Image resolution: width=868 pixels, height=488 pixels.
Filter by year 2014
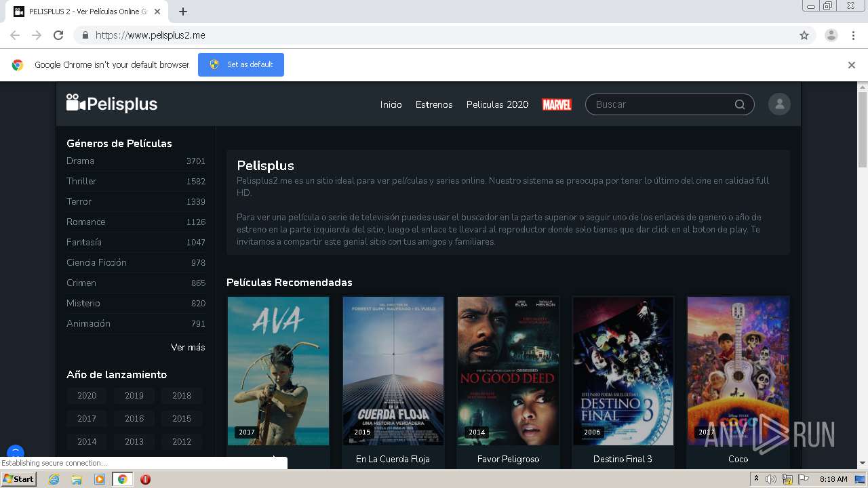(x=87, y=442)
